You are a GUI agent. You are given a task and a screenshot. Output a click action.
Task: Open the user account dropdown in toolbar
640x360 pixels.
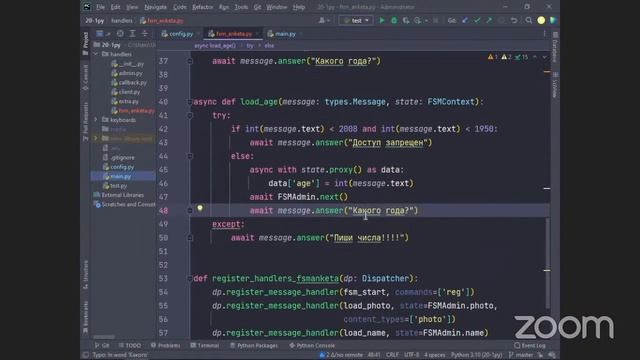click(324, 20)
